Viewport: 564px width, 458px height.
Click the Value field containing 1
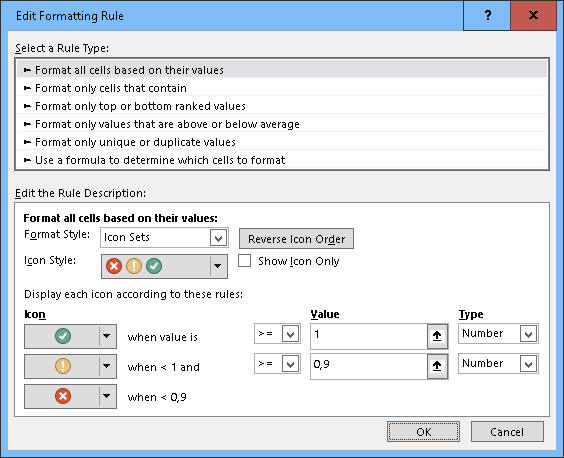[x=369, y=336]
